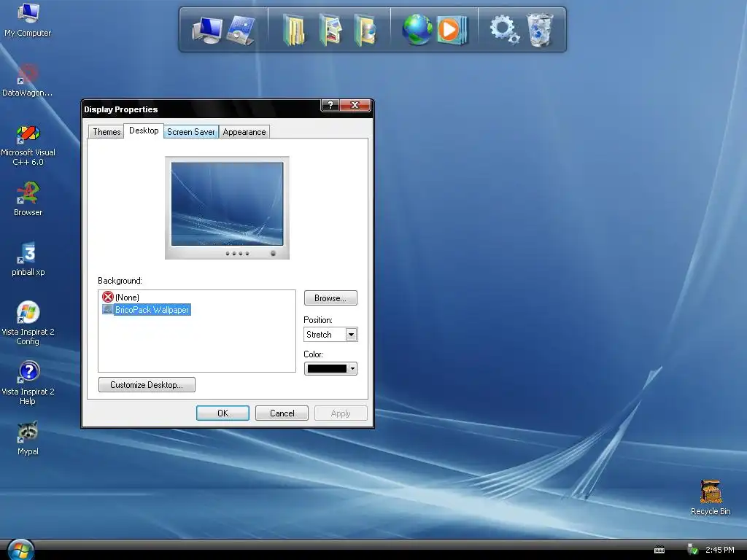
Task: Switch to the Appearance tab
Action: (x=244, y=132)
